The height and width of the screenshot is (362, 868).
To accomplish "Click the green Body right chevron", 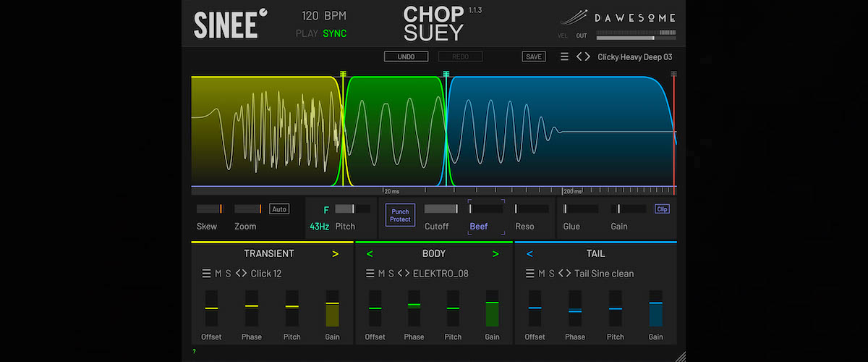I will [x=495, y=254].
